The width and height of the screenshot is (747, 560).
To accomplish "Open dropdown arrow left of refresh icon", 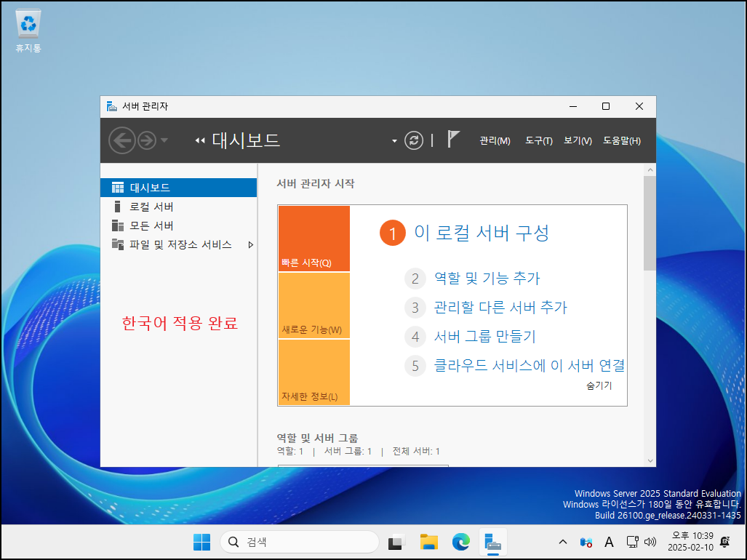I will coord(394,141).
